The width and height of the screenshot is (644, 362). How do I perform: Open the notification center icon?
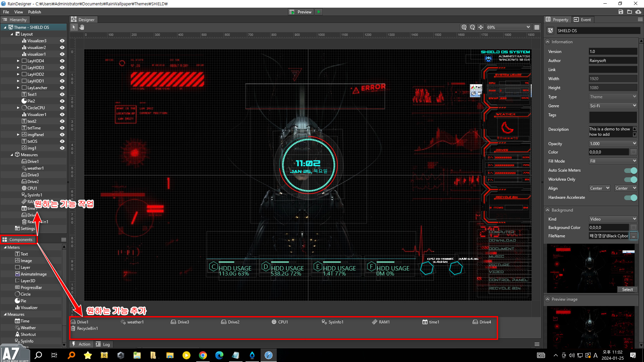pyautogui.click(x=633, y=355)
